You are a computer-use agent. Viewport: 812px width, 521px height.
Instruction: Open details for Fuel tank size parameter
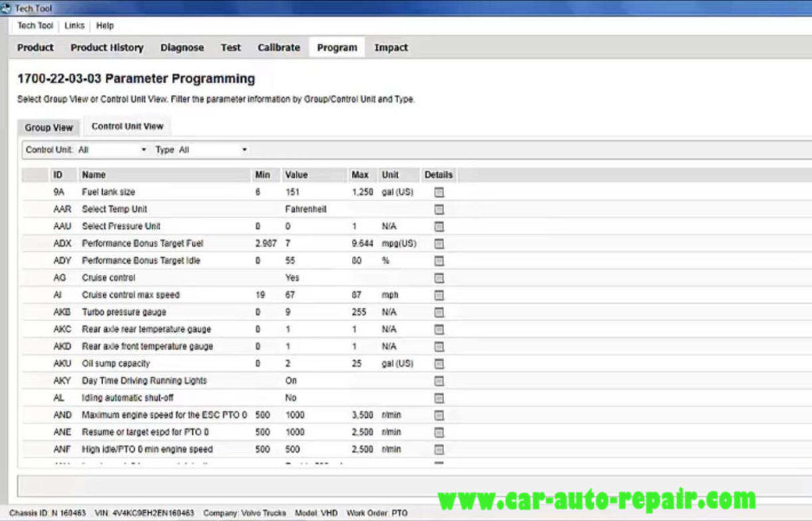point(439,192)
